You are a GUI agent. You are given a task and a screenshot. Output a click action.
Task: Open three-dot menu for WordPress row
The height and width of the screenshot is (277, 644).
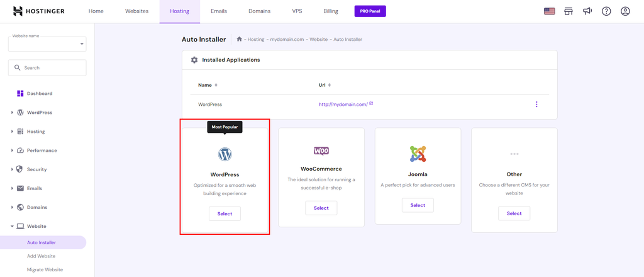click(x=536, y=105)
